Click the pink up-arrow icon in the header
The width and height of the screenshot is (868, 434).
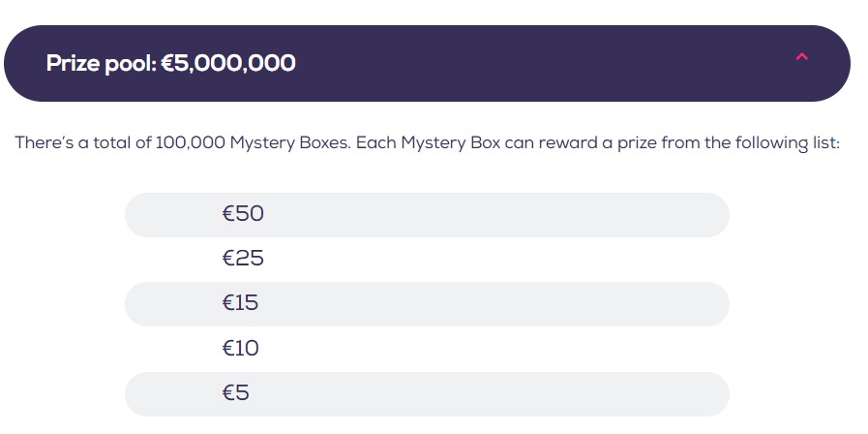800,57
